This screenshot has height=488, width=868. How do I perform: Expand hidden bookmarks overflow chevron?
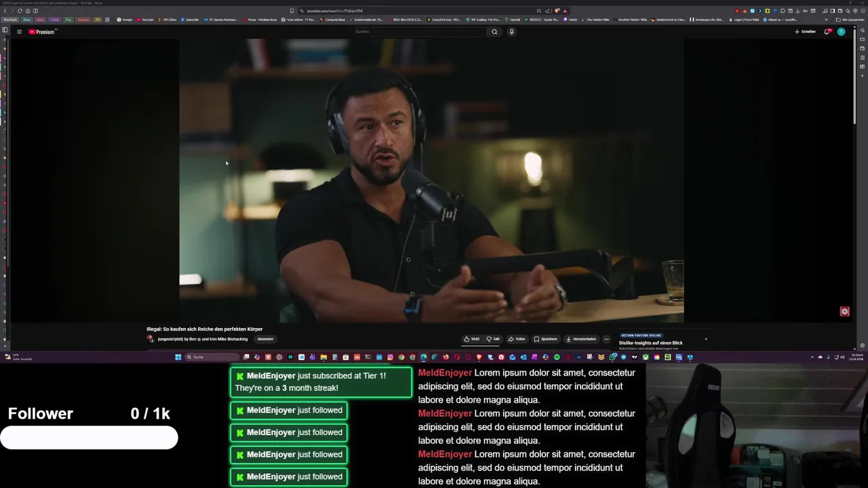point(827,20)
